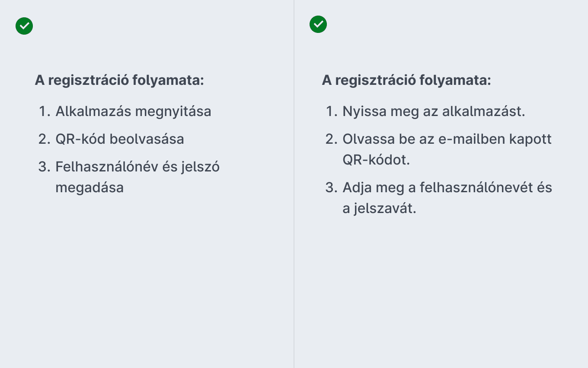This screenshot has height=368, width=588.
Task: Click the green checkmark icon in left panel
Action: click(24, 26)
